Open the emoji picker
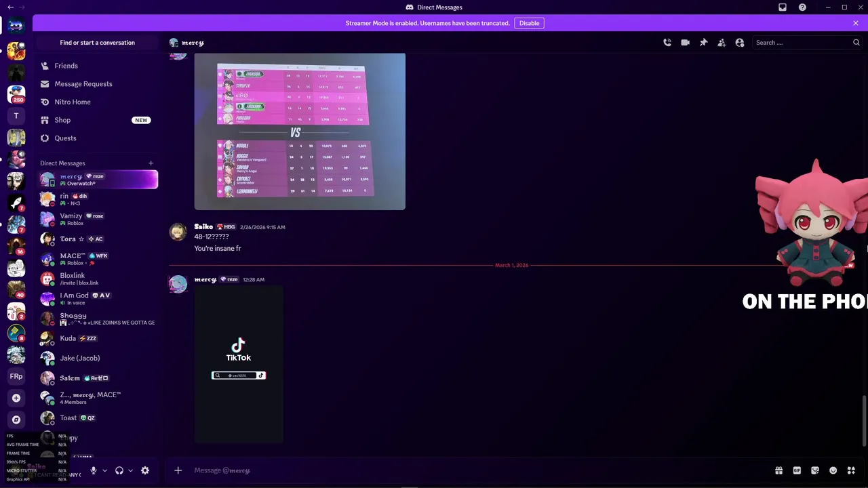The height and width of the screenshot is (488, 868). [x=833, y=470]
